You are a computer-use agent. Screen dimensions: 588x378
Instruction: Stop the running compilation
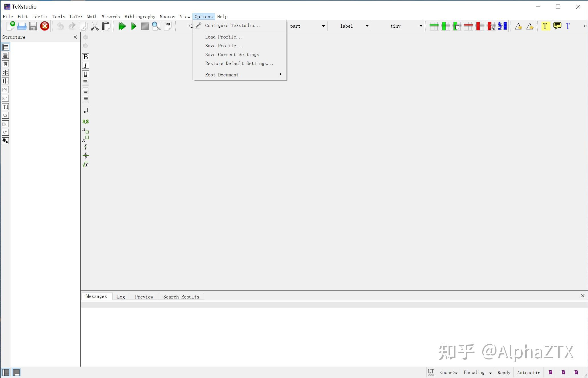click(x=145, y=26)
